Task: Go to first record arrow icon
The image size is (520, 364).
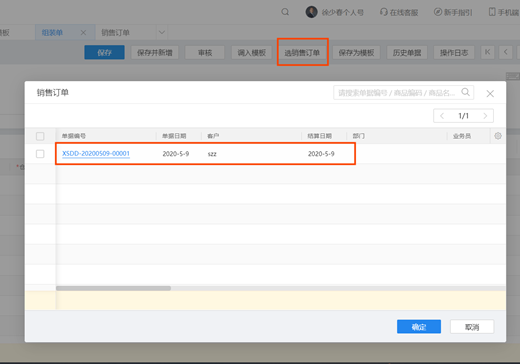Action: (x=488, y=52)
